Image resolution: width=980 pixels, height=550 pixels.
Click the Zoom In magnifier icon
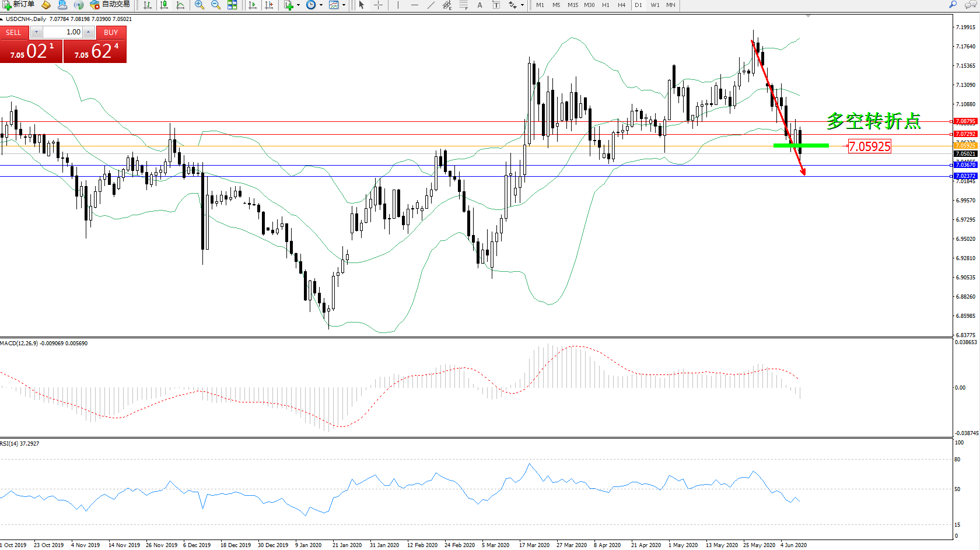199,5
